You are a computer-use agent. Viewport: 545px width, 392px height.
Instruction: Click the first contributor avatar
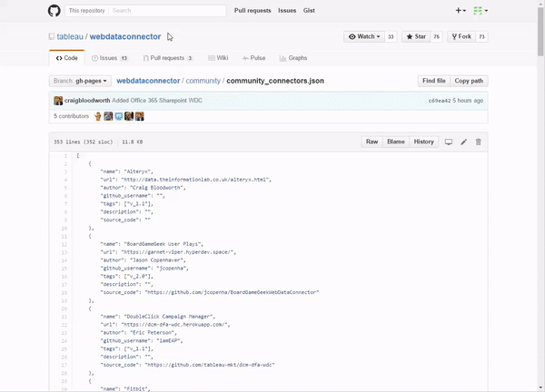click(98, 116)
